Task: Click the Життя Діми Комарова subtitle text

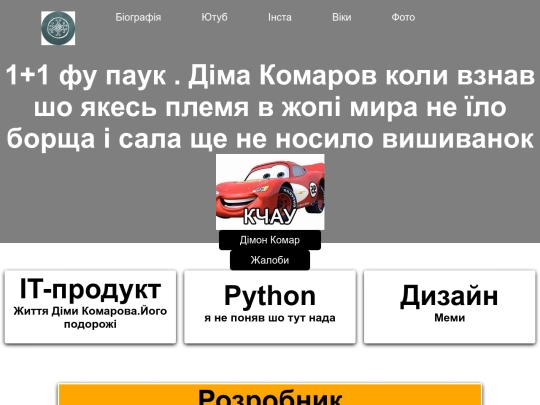Action: 90,317
